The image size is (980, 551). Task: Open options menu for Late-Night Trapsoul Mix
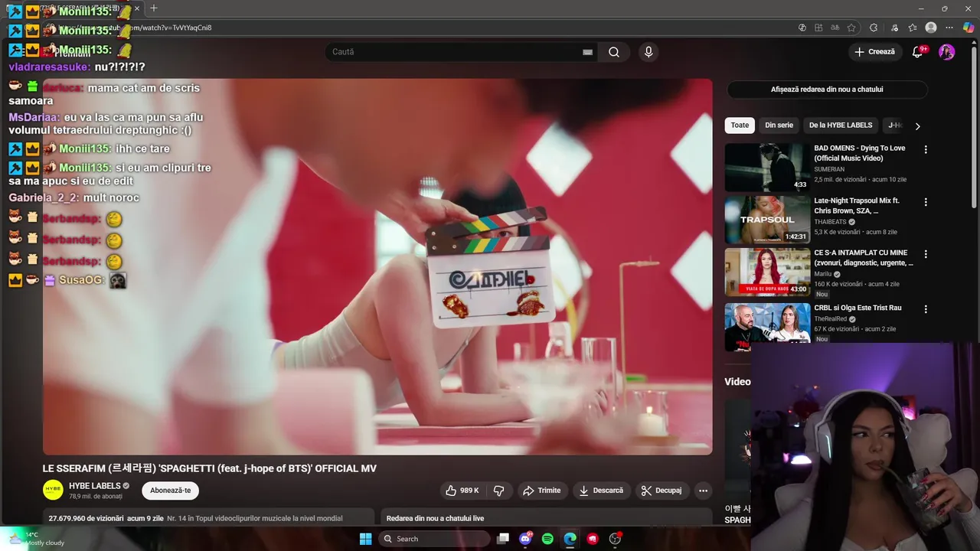coord(926,202)
